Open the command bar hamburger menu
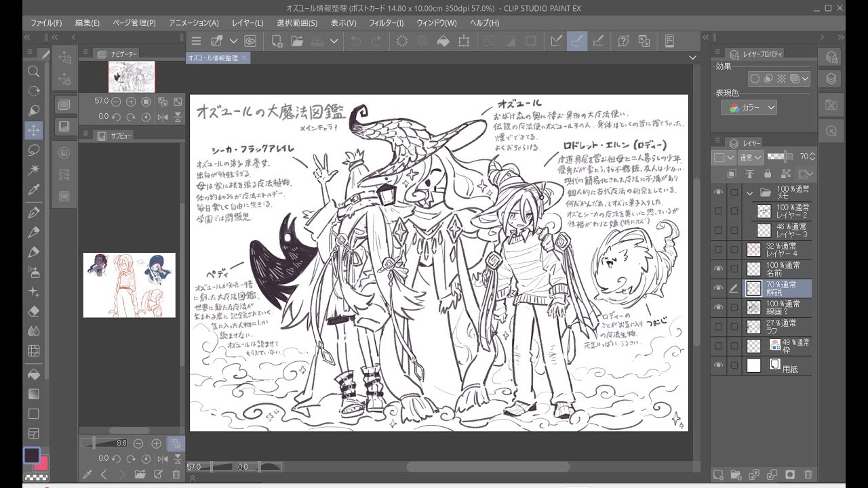The height and width of the screenshot is (488, 868). (196, 41)
